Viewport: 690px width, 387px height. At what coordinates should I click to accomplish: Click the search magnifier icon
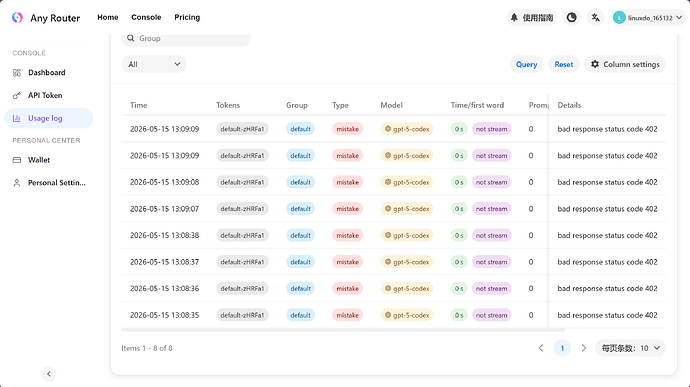click(131, 38)
